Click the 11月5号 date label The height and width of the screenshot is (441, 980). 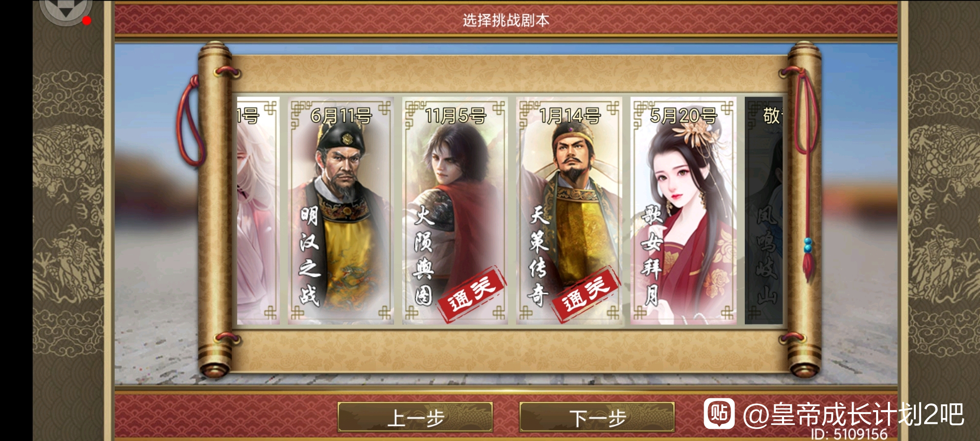point(455,116)
